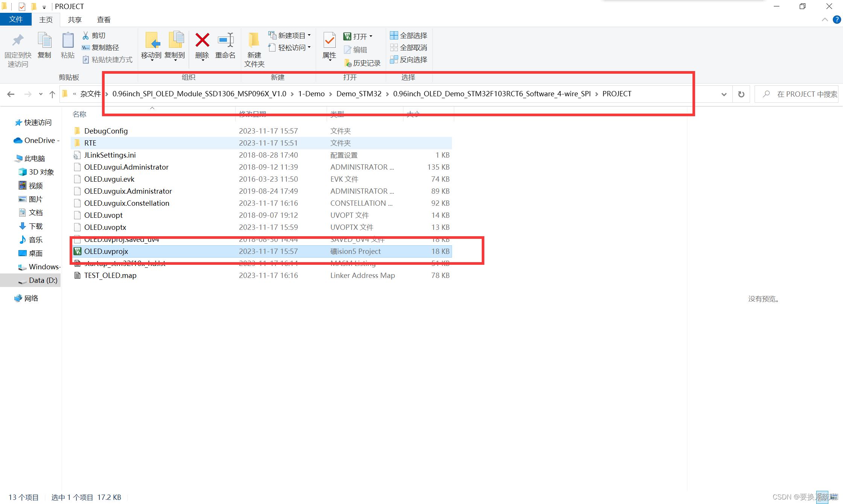843x504 pixels.
Task: Switch to the Share ribbon tab
Action: click(75, 20)
